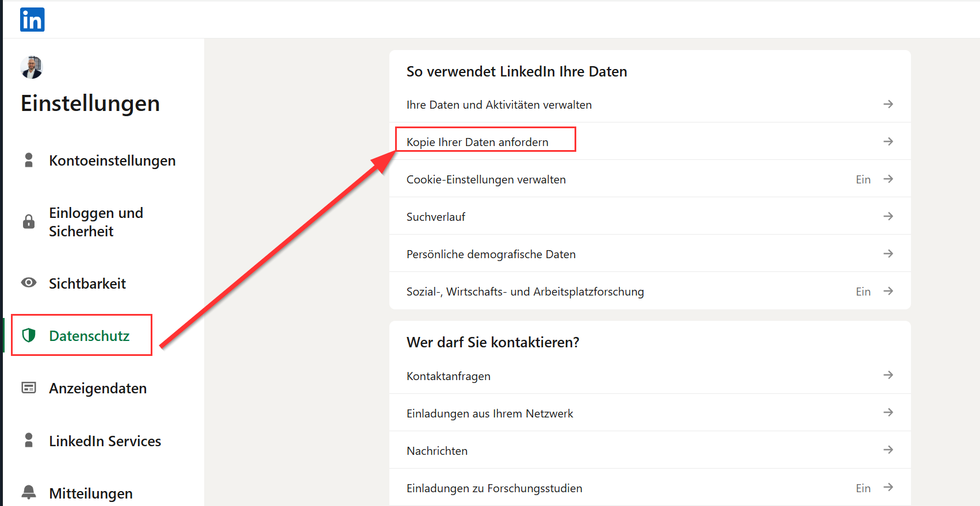Viewport: 980px width, 506px height.
Task: Open the profile avatar photo
Action: (x=32, y=67)
